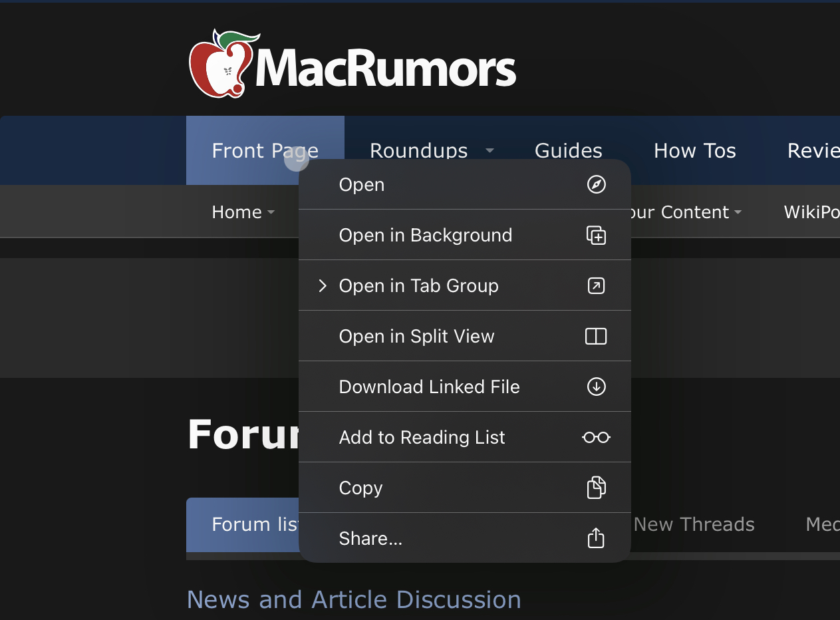This screenshot has height=620, width=840.
Task: Expand the Your Content dropdown arrow
Action: 738,213
